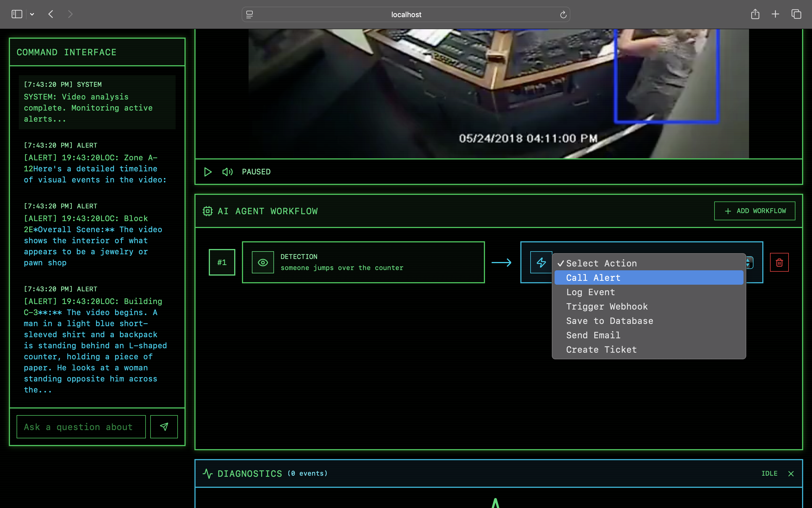Reload the localhost page
The image size is (812, 508).
click(563, 14)
